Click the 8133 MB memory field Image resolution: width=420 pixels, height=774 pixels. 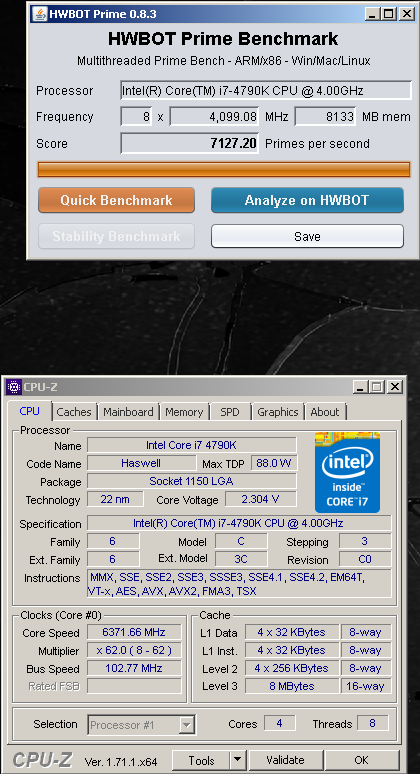coord(326,117)
